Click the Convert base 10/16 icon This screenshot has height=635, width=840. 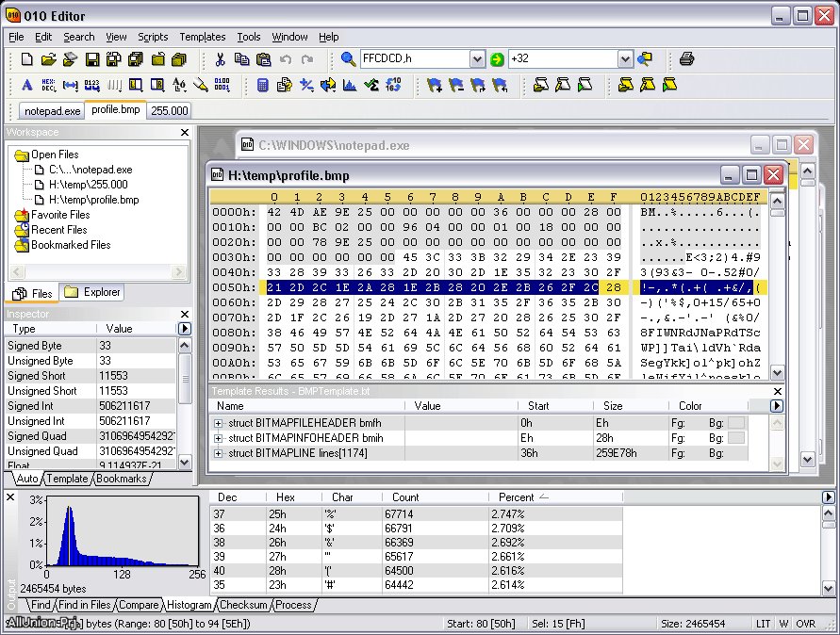393,85
